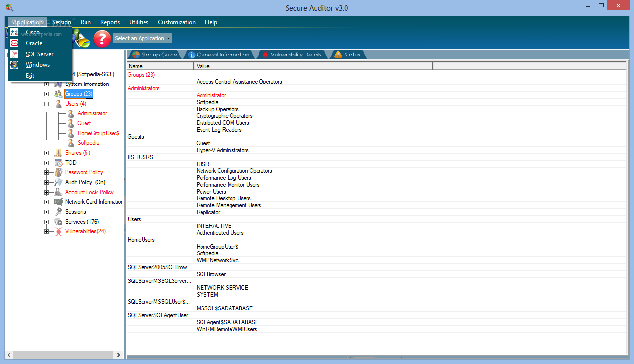Viewport: 634px width, 364px height.
Task: Click the Password Policy padlock icon
Action: pyautogui.click(x=58, y=172)
